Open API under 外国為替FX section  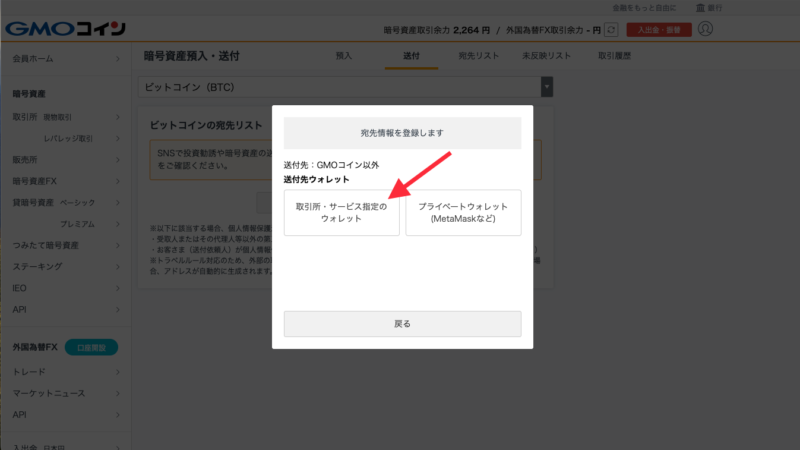(x=66, y=415)
